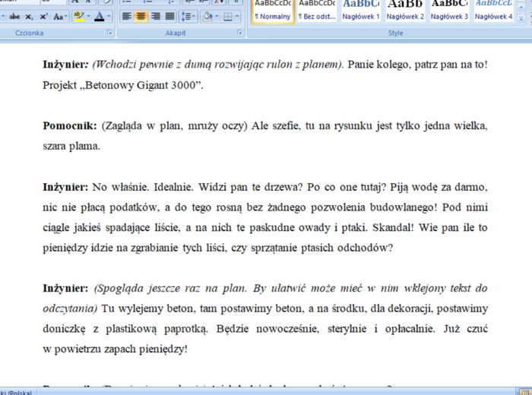This screenshot has width=532, height=395.
Task: Apply the Nagłówek 1 style
Action: pyautogui.click(x=361, y=10)
